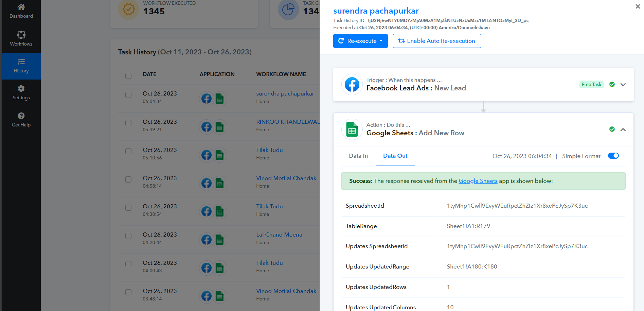Click the Sheet1!A180:K180 updated range value

472,266
